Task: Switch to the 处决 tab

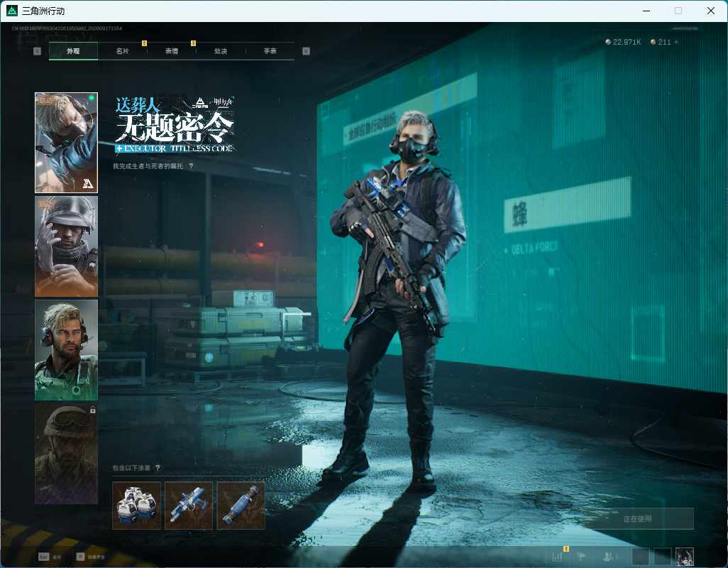Action: pyautogui.click(x=221, y=51)
